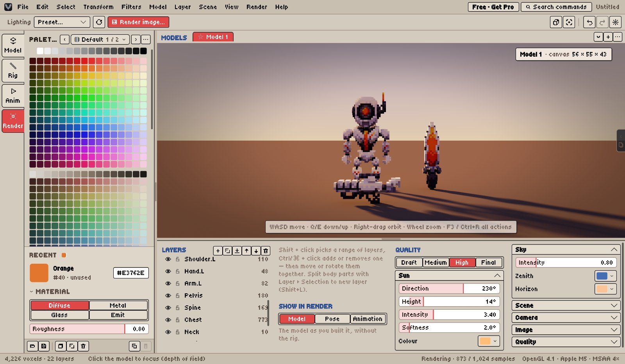The width and height of the screenshot is (625, 364).
Task: Lock the Hand.L layer
Action: tap(178, 271)
